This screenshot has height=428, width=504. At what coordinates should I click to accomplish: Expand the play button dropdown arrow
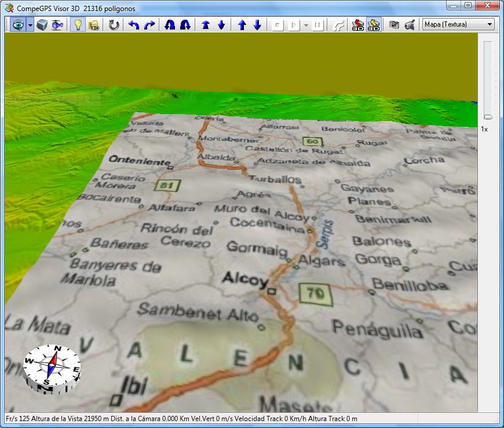(305, 25)
